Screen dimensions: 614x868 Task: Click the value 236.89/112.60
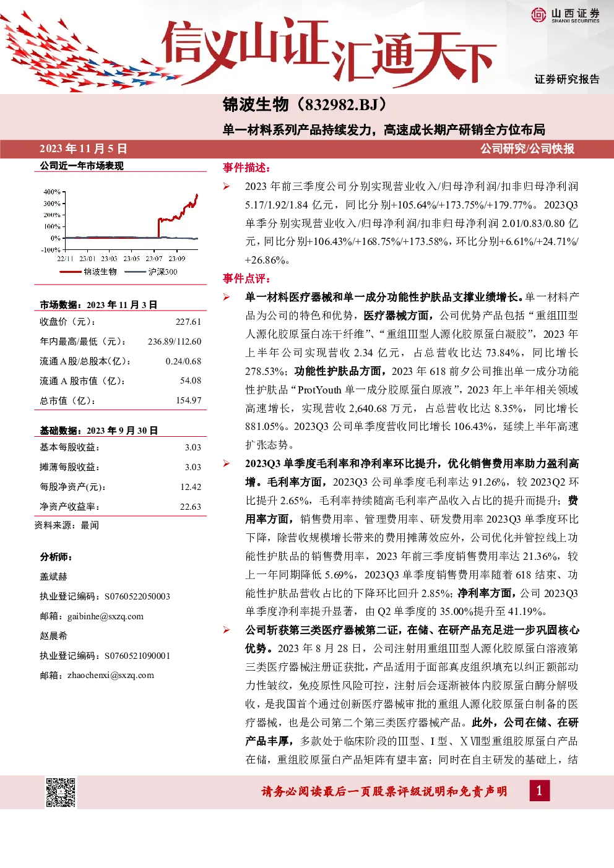[x=175, y=342]
